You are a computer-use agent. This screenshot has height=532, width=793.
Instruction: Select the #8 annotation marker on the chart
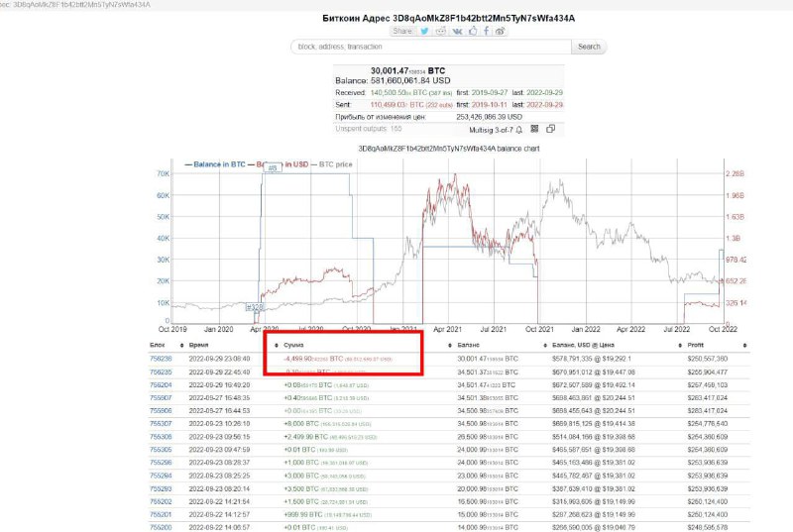[272, 167]
